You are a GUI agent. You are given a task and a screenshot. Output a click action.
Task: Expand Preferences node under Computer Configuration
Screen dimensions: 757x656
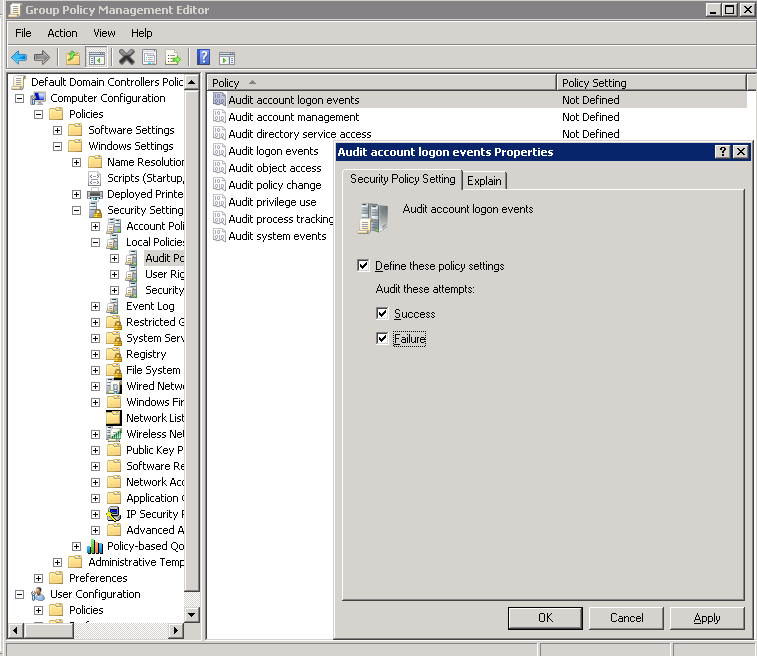click(39, 578)
